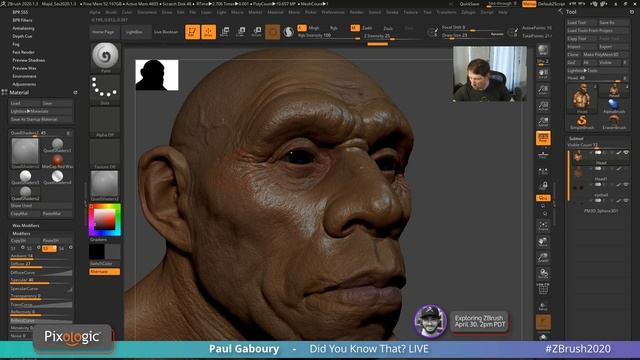This screenshot has width=640, height=360.
Task: Select the Scale transform icon in top shelf
Action: coord(240,32)
